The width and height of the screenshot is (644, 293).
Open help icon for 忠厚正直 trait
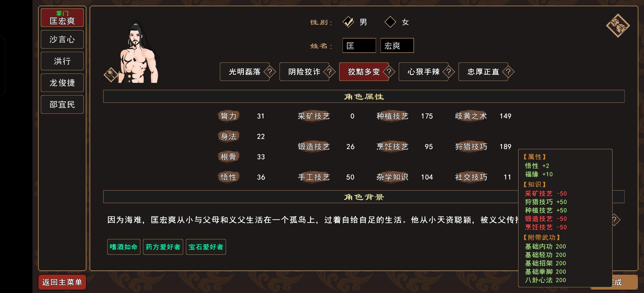coord(508,72)
